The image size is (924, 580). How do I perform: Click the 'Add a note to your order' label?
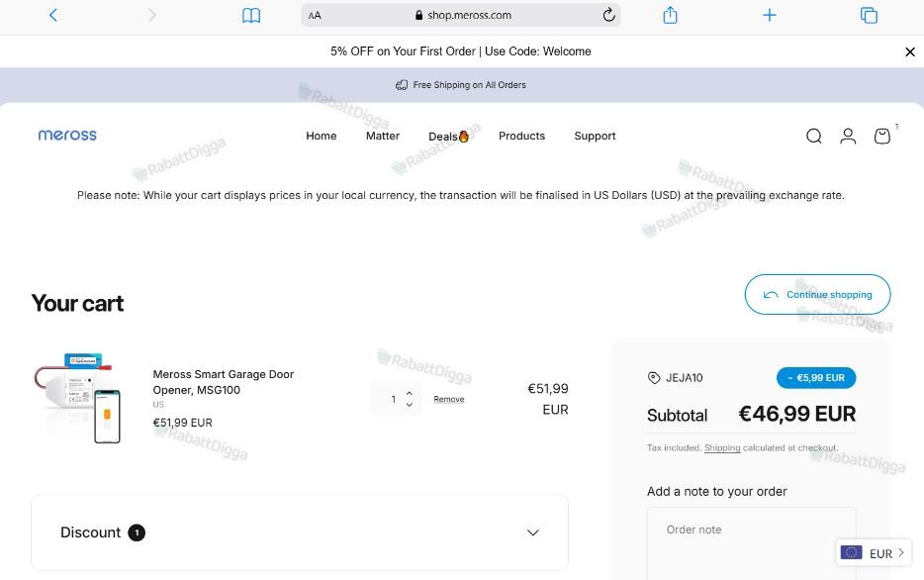point(716,492)
